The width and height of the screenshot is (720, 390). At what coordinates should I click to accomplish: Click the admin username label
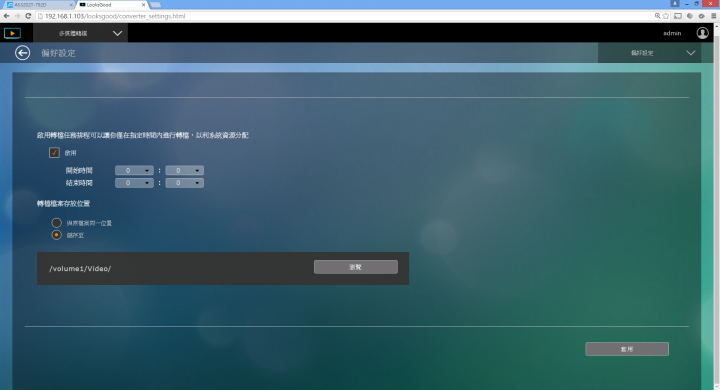click(x=672, y=33)
